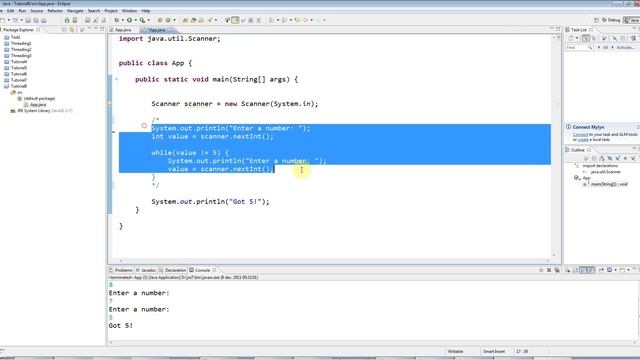
Task: Select the first App.java editor tab
Action: click(x=122, y=30)
